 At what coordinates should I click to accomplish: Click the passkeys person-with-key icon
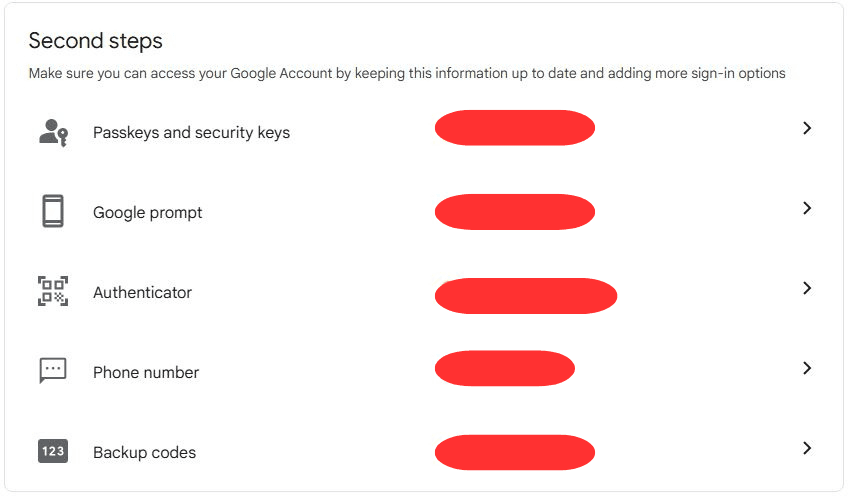point(53,132)
